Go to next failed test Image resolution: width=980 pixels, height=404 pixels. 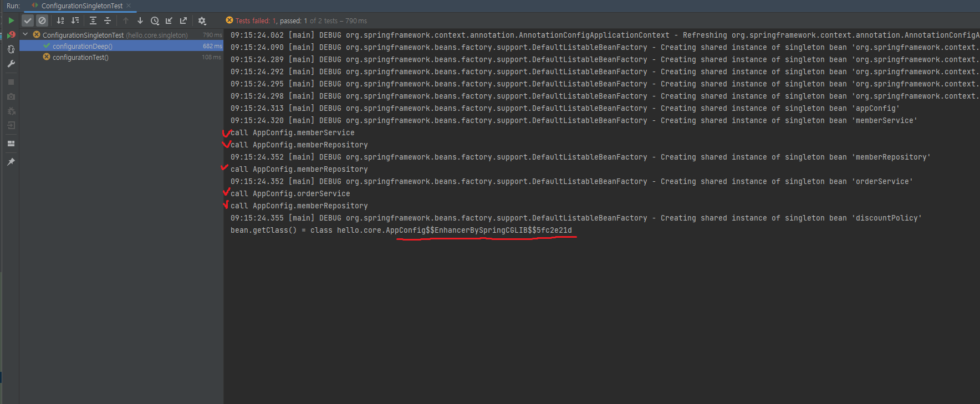tap(140, 21)
